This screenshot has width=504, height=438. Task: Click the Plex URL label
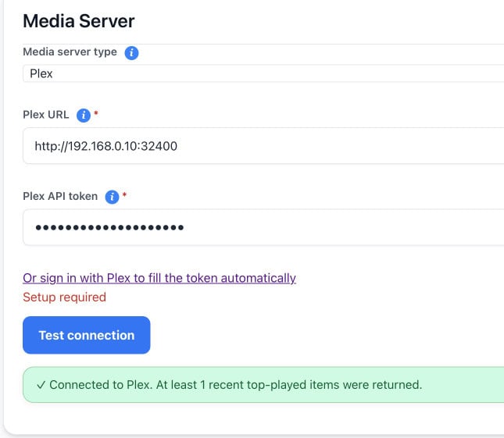click(46, 115)
